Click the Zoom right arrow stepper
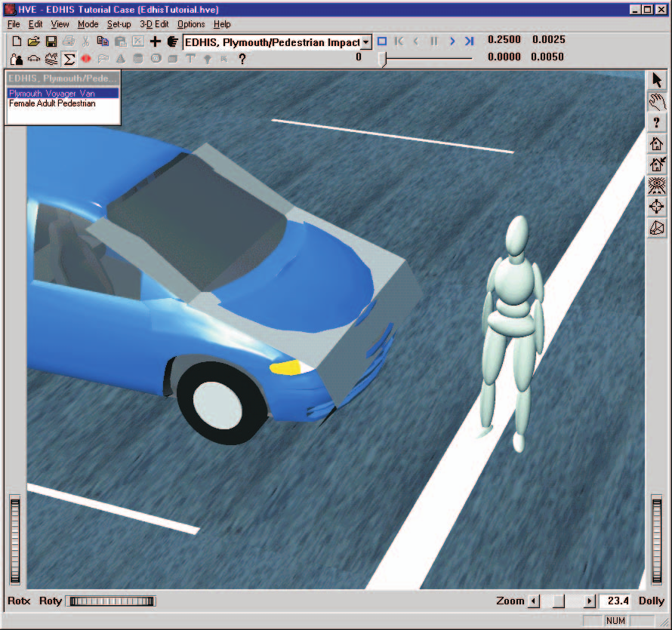Image resolution: width=672 pixels, height=630 pixels. coord(590,601)
